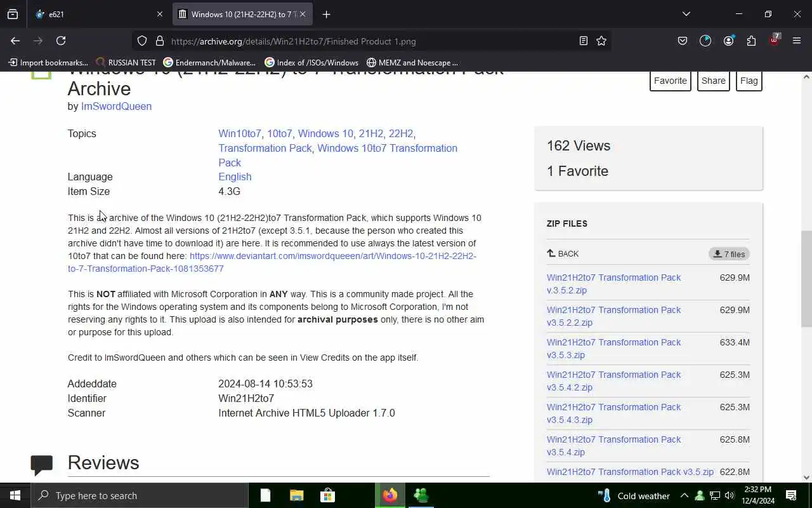Open the deviantart.com transformation pack link
Viewport: 812px width, 508px height.
pyautogui.click(x=272, y=262)
